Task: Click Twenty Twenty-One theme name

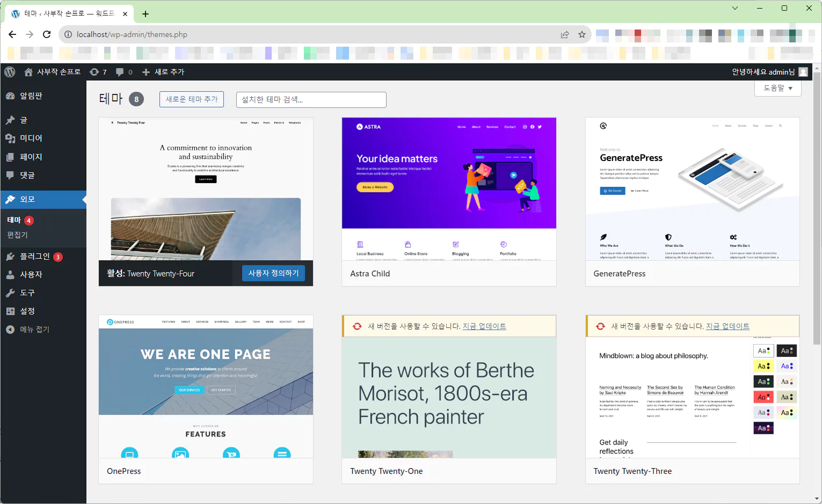Action: pyautogui.click(x=387, y=471)
